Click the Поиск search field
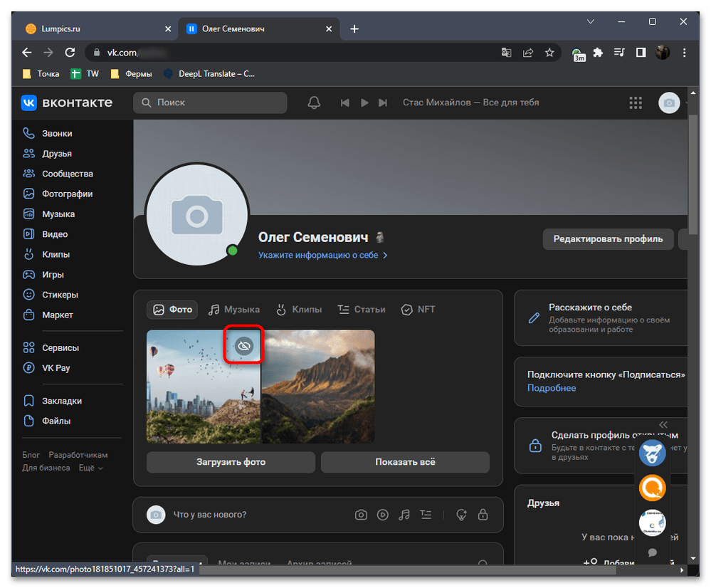Viewport: 711px width, 588px height. click(210, 103)
